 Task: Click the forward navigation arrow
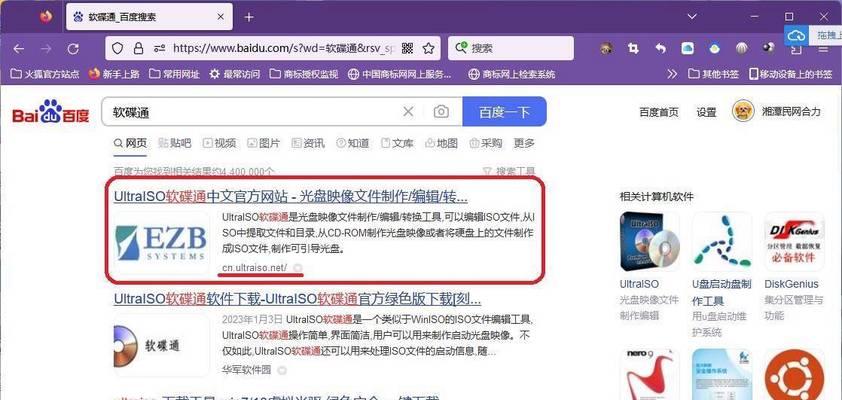click(46, 49)
